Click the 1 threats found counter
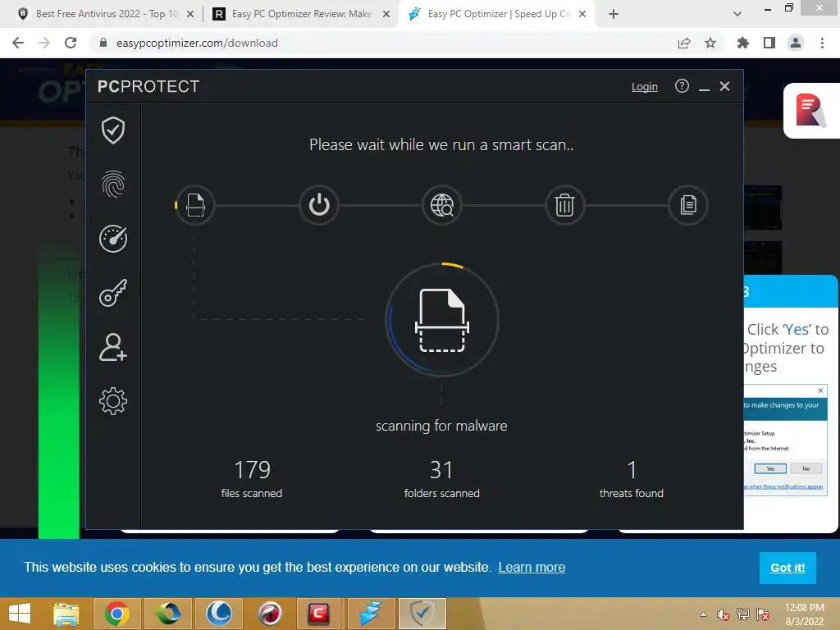This screenshot has width=840, height=630. point(632,479)
